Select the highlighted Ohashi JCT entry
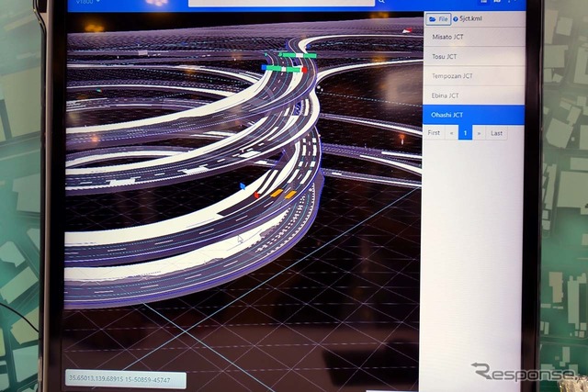Image resolution: width=588 pixels, height=392 pixels. 474,115
